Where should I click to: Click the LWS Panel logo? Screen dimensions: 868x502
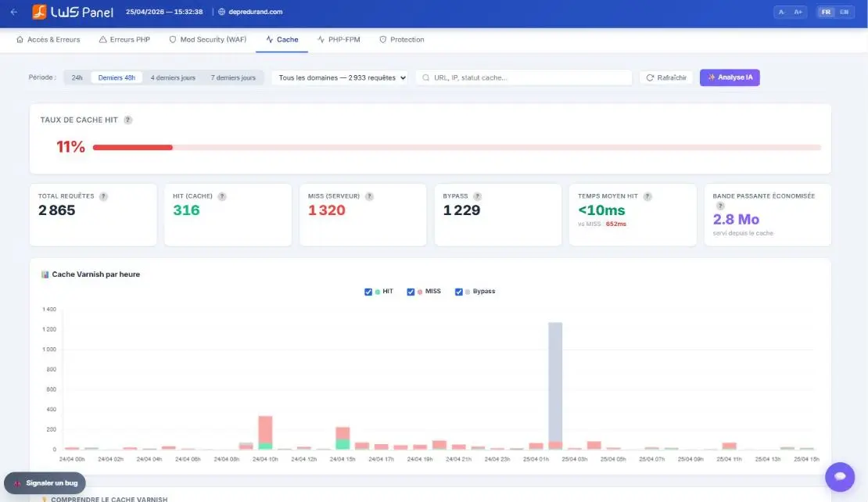coord(73,12)
